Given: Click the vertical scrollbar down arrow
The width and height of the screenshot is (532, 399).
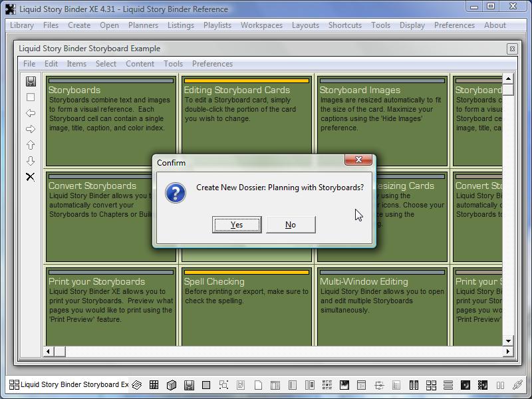Looking at the screenshot, I should click(508, 340).
